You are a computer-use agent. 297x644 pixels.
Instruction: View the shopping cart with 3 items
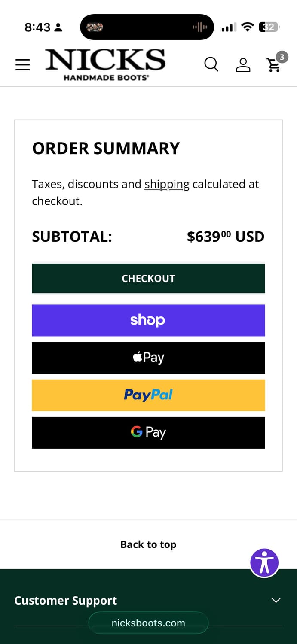(274, 64)
